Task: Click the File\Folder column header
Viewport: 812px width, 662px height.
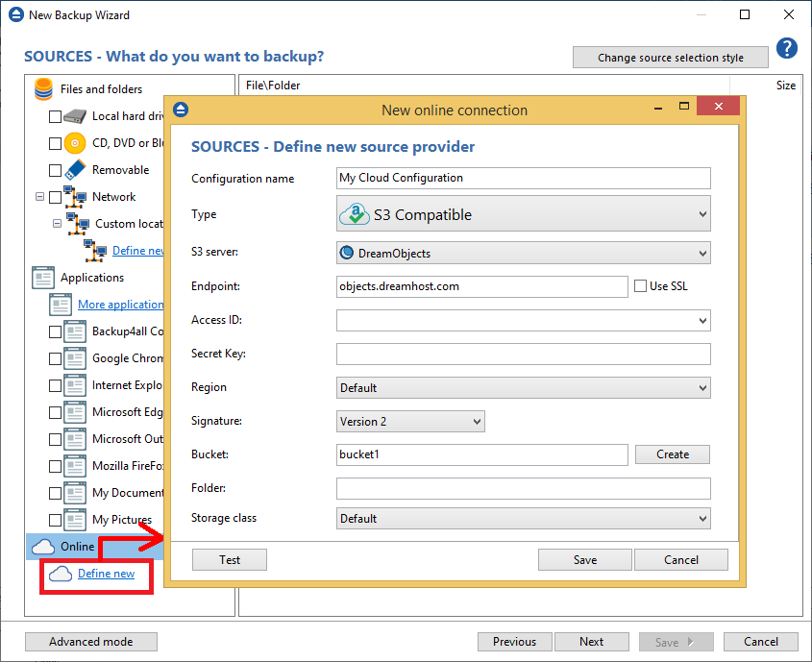Action: (484, 86)
